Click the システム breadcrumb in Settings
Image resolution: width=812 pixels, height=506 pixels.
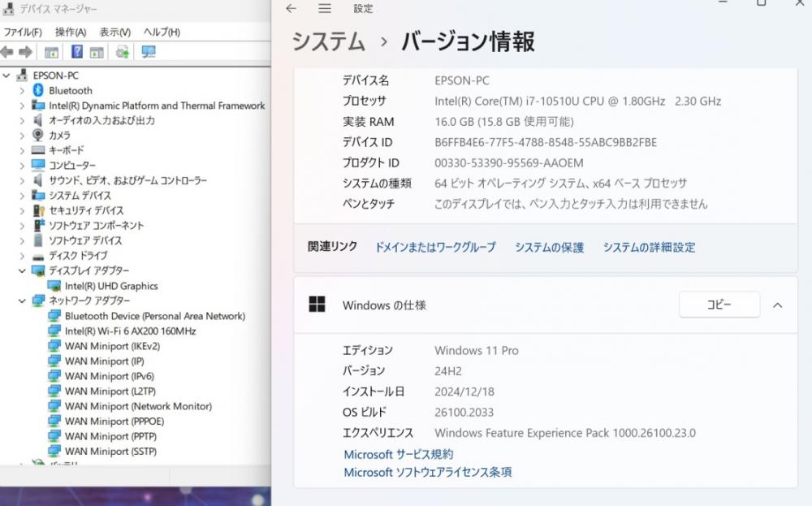[328, 41]
